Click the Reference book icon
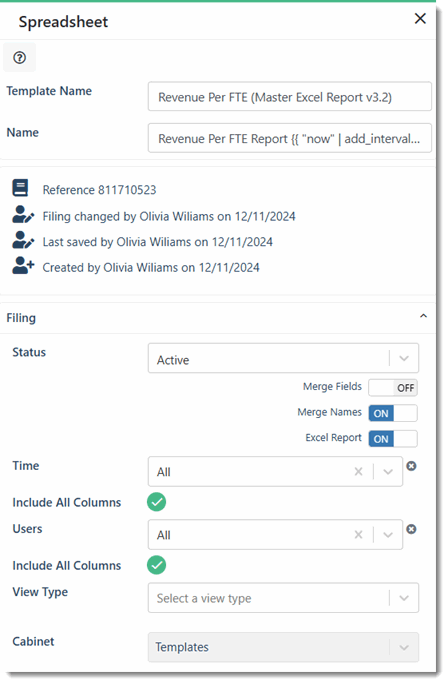Viewport: 448px width, 684px height. (x=20, y=188)
